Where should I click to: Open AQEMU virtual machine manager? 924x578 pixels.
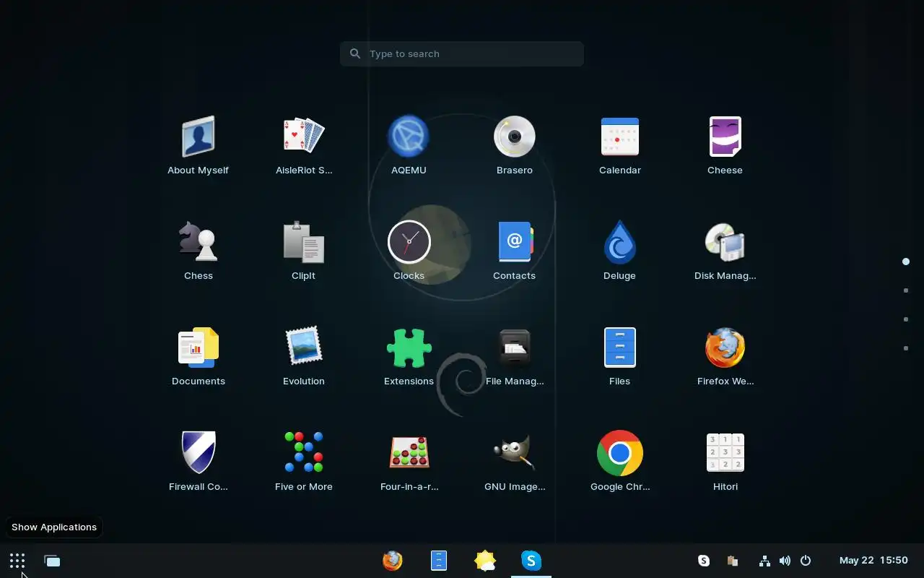click(x=409, y=145)
